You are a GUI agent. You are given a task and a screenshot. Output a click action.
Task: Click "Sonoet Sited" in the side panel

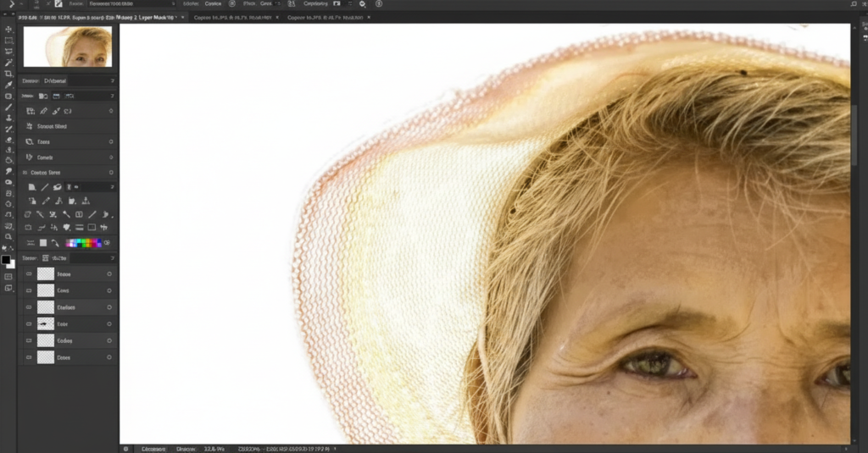tap(52, 127)
